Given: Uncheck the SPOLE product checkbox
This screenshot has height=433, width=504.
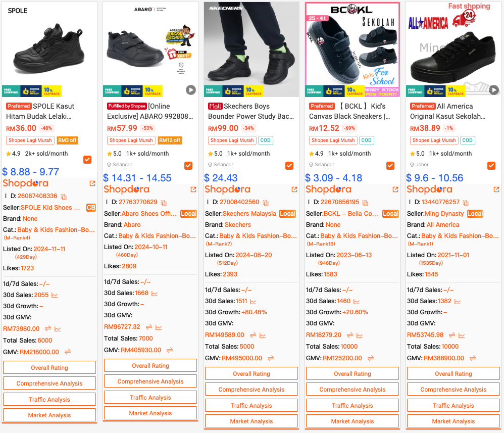Looking at the screenshot, I should pyautogui.click(x=87, y=160).
